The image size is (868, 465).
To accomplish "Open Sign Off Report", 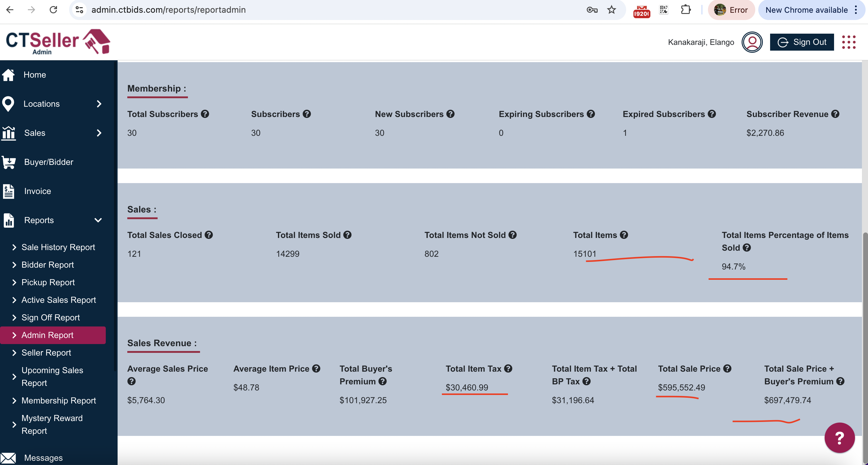I will coord(51,317).
